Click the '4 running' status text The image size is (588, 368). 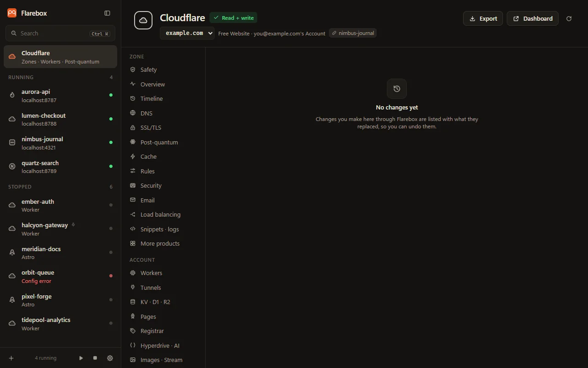click(45, 358)
